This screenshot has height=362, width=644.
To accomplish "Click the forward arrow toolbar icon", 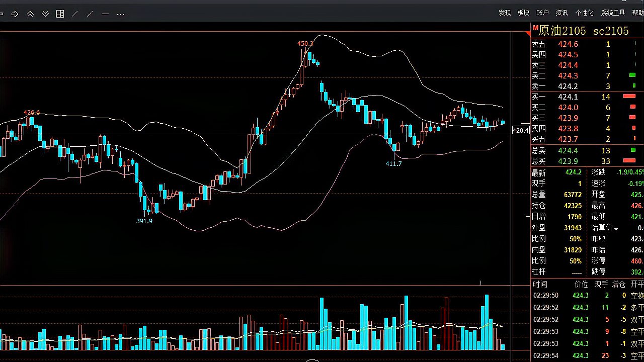I will coord(15,14).
